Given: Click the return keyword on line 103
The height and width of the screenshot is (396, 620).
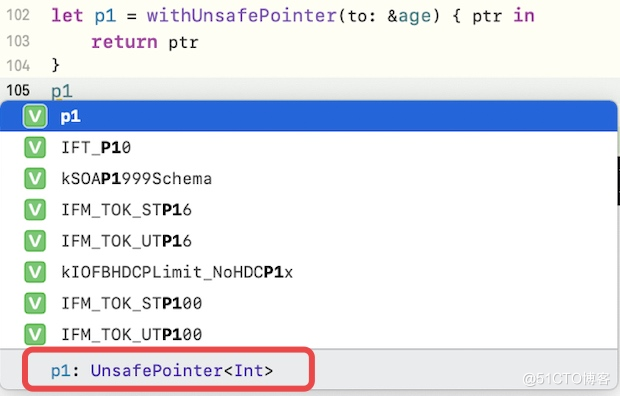Looking at the screenshot, I should pos(124,42).
